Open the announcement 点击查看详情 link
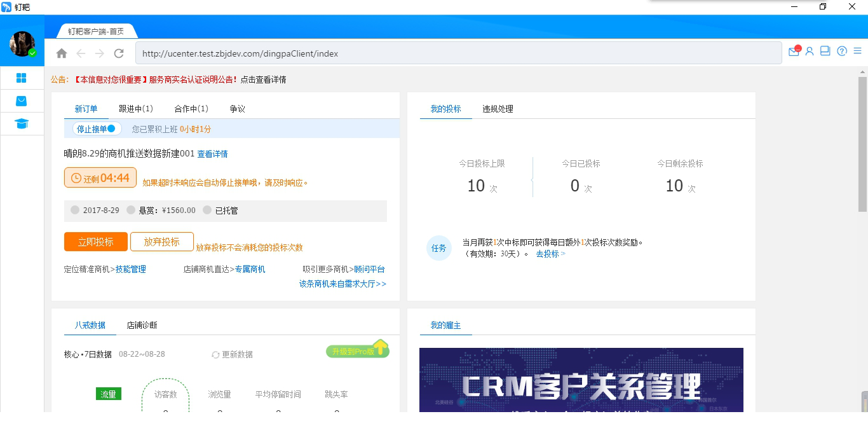This screenshot has height=428, width=868. tap(263, 79)
